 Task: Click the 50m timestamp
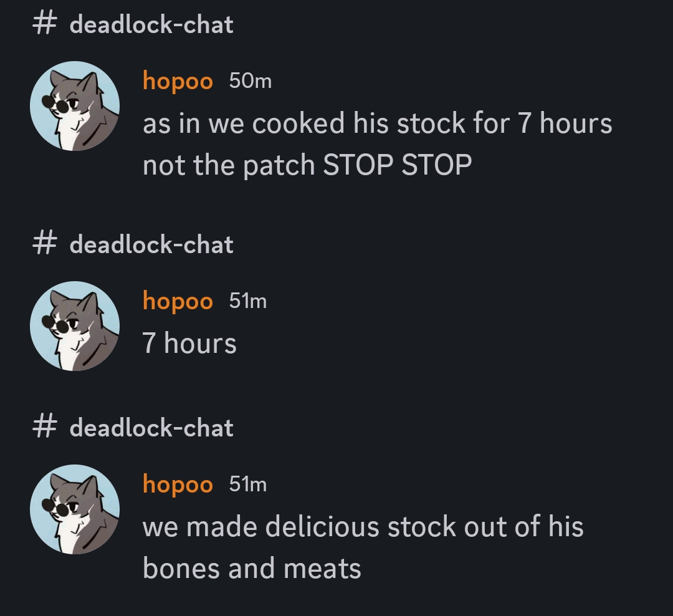(251, 81)
